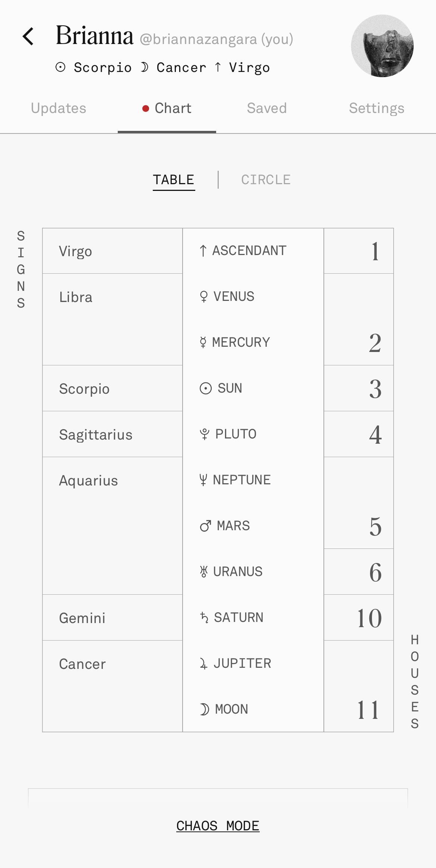Select house number 10 cell
Viewport: 436px width, 868px height.
[358, 617]
